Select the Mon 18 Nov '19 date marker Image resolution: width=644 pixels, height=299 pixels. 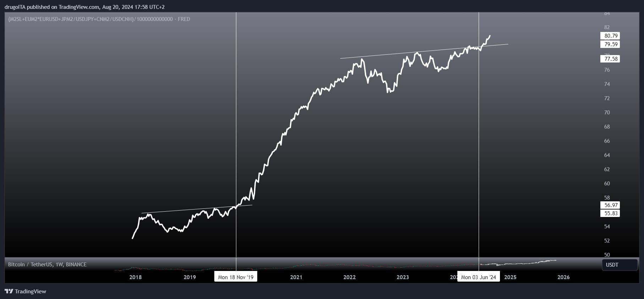236,277
